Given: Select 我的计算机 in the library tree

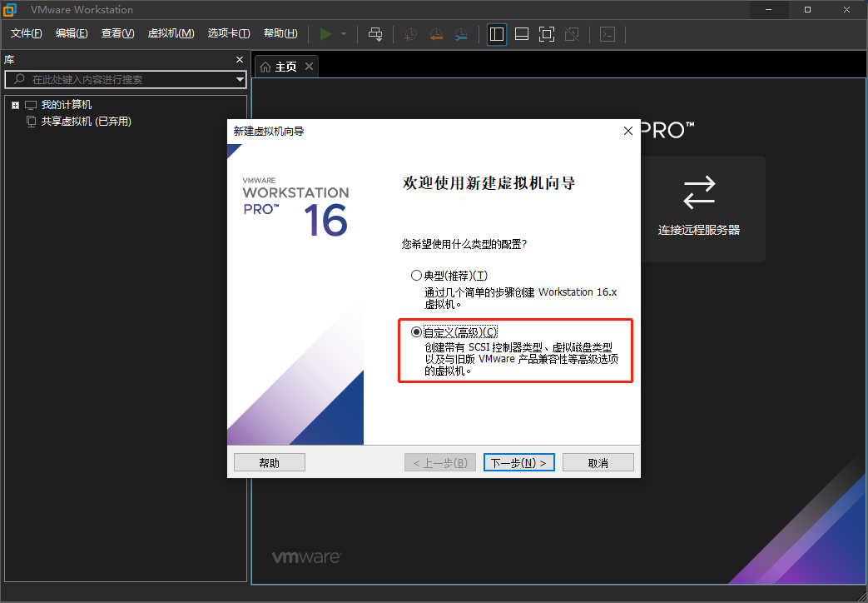Looking at the screenshot, I should pyautogui.click(x=67, y=104).
